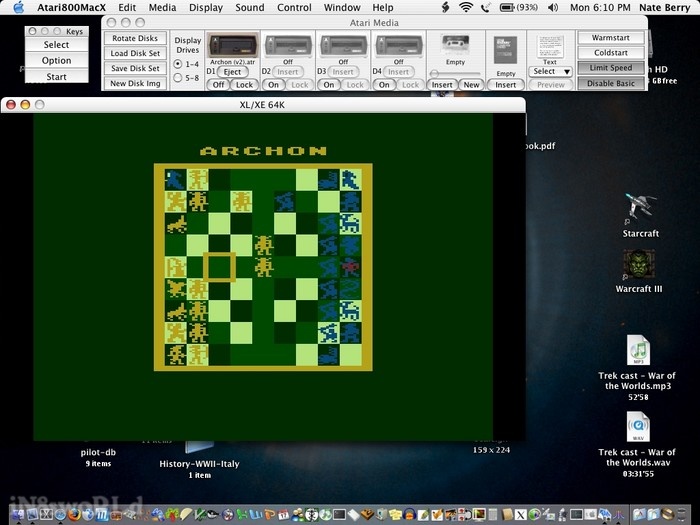Image resolution: width=700 pixels, height=525 pixels.
Task: Click the Load Disk Set button
Action: 135,53
